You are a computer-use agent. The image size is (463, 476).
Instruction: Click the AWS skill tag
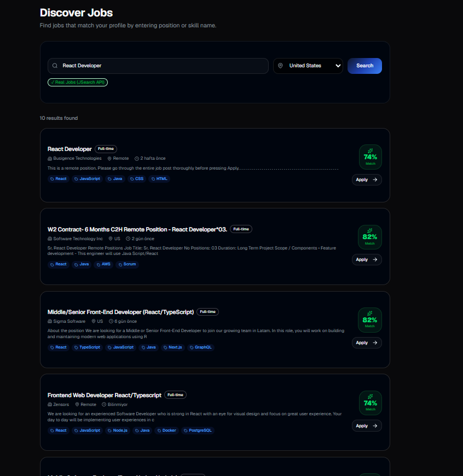point(103,264)
